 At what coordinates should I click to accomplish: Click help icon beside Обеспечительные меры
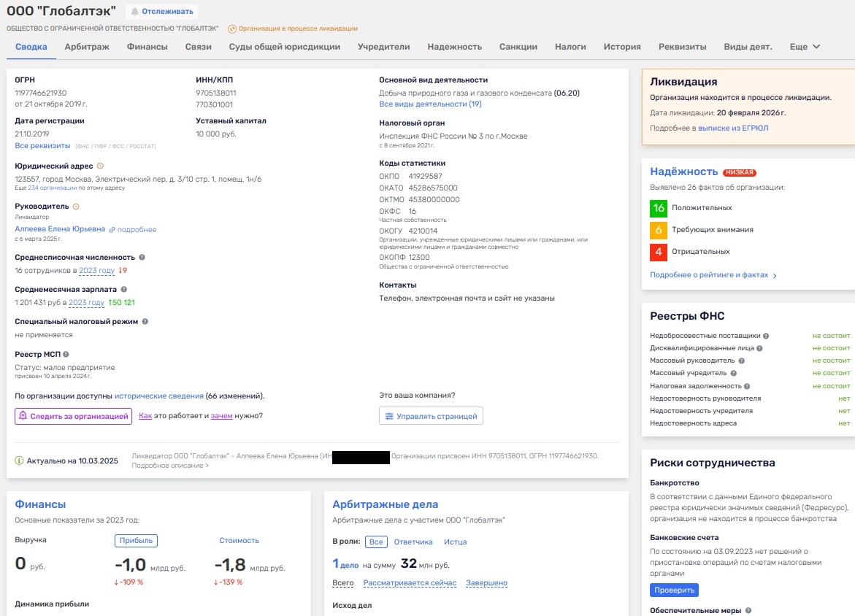point(748,611)
